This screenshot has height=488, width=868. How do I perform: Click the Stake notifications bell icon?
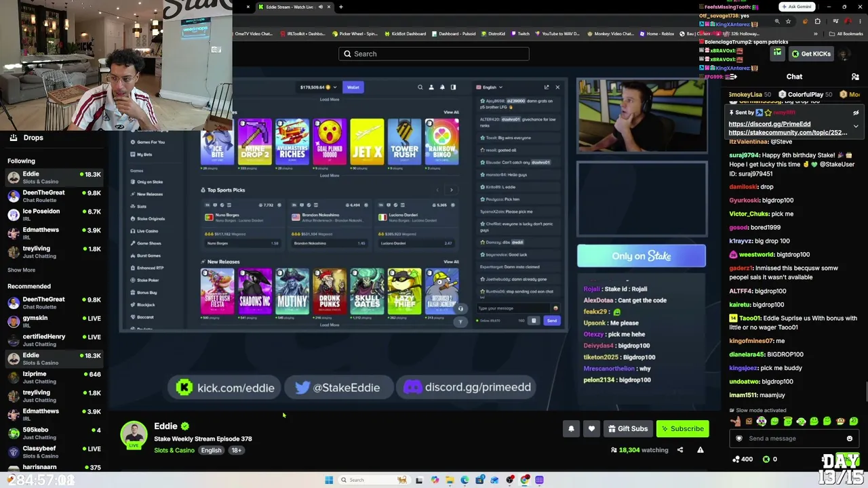pyautogui.click(x=442, y=87)
